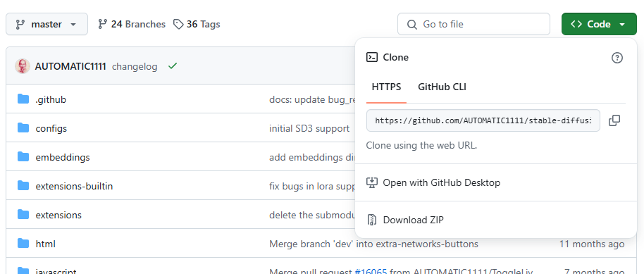Open the 'docs: update bug_re' commit message
644x274 pixels.
coord(311,99)
